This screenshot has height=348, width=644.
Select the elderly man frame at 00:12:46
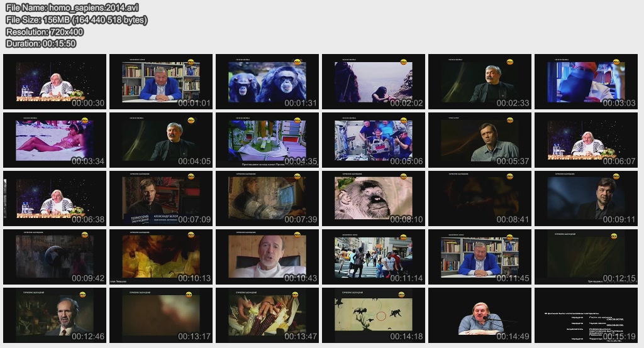click(55, 315)
